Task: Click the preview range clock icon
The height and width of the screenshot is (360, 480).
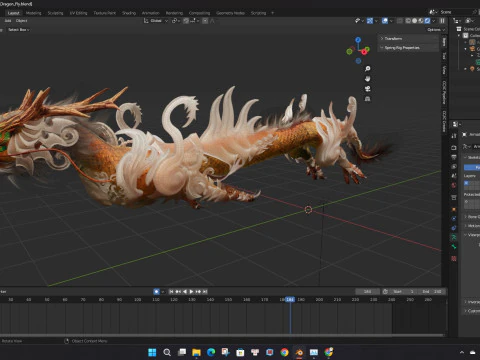Action: tap(385, 292)
